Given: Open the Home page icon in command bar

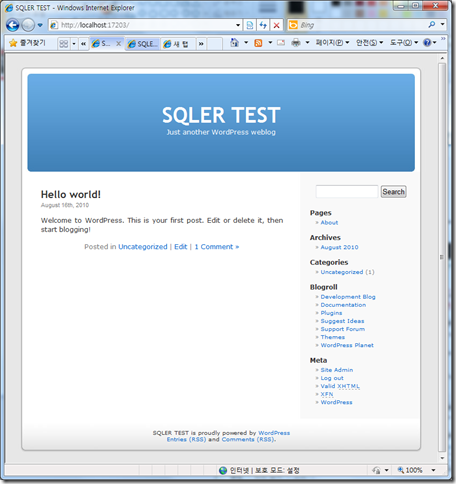Looking at the screenshot, I should [235, 43].
